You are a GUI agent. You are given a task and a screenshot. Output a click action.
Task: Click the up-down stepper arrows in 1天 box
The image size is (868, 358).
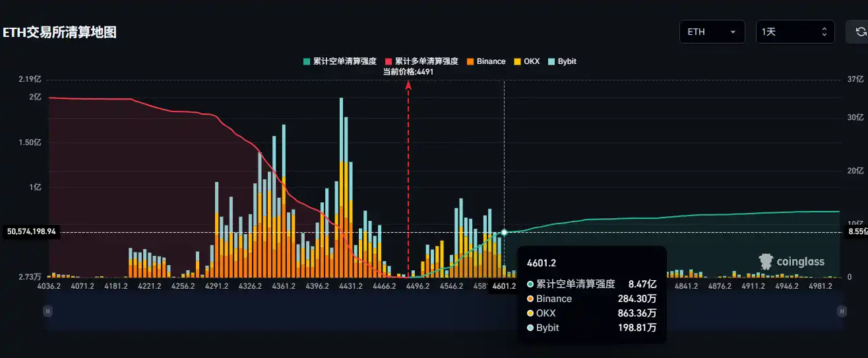[x=824, y=32]
